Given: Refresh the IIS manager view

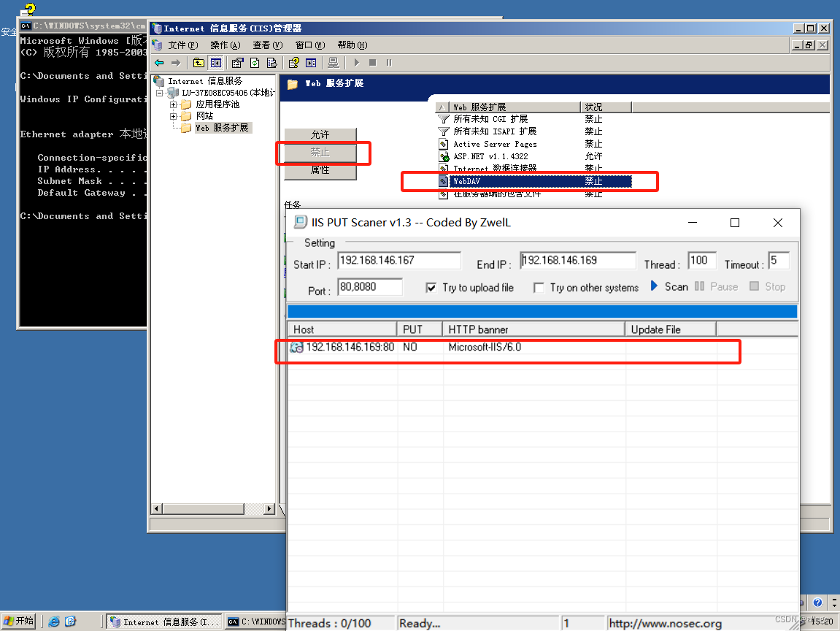Looking at the screenshot, I should point(255,63).
